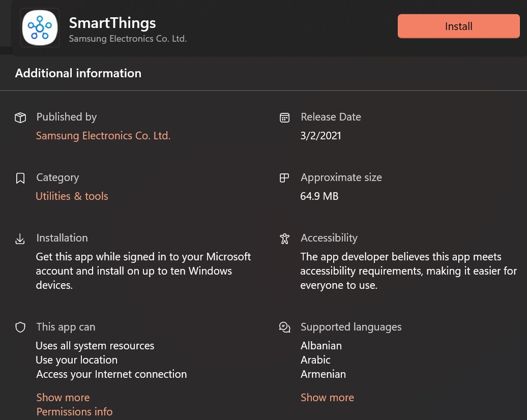Screen dimensions: 527x420
Task: Click the Samsung Electronics subtitle under app title
Action: coord(128,39)
